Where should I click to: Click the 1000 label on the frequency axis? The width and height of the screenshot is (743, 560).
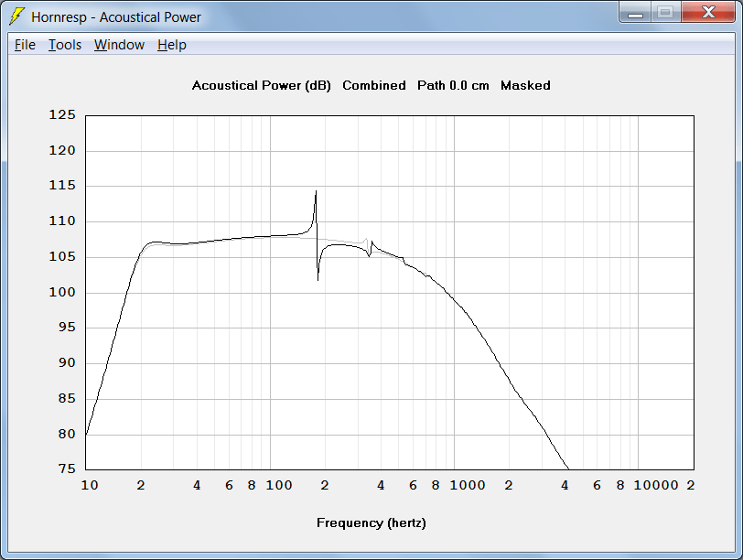click(x=468, y=485)
